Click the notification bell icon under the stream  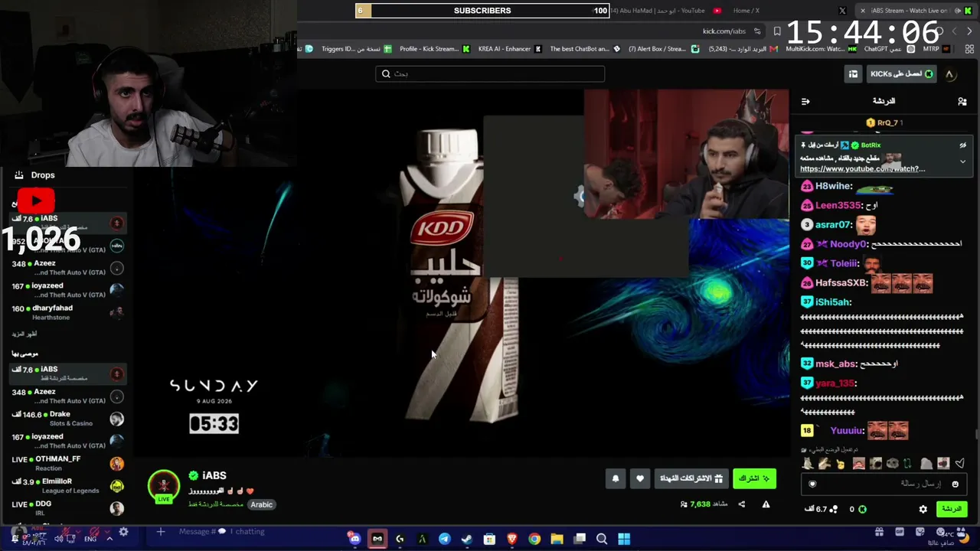(x=616, y=478)
